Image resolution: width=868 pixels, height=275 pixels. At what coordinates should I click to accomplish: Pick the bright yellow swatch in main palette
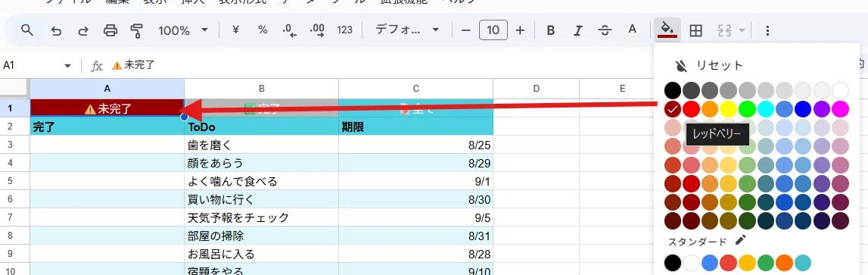coord(729,109)
